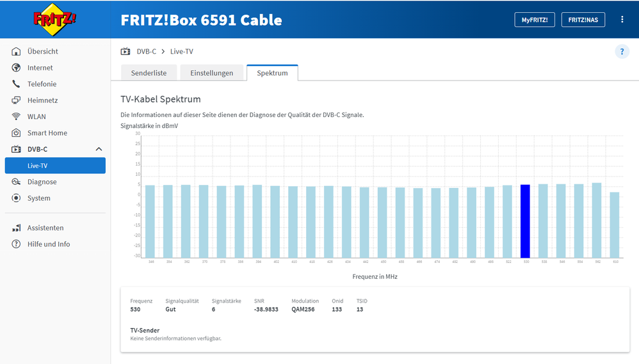
Task: Select the 410 MHz spectrum bar
Action: (x=293, y=223)
